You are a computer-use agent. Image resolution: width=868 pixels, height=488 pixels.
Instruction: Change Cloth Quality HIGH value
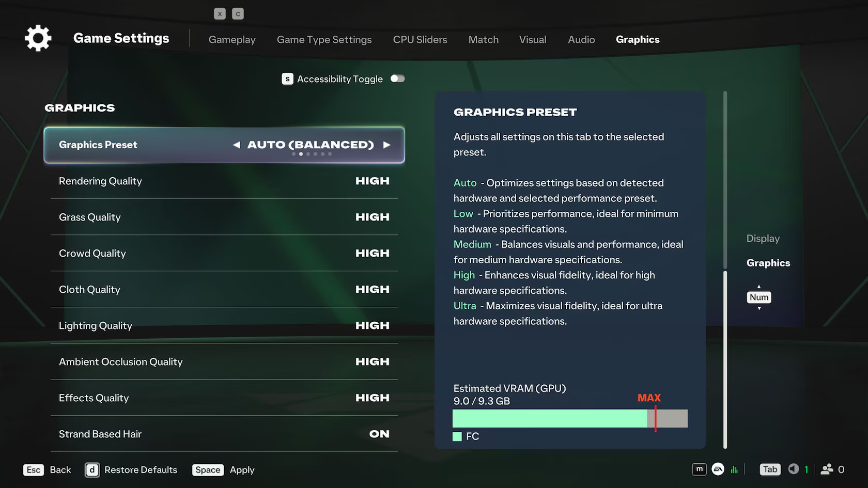click(x=373, y=290)
